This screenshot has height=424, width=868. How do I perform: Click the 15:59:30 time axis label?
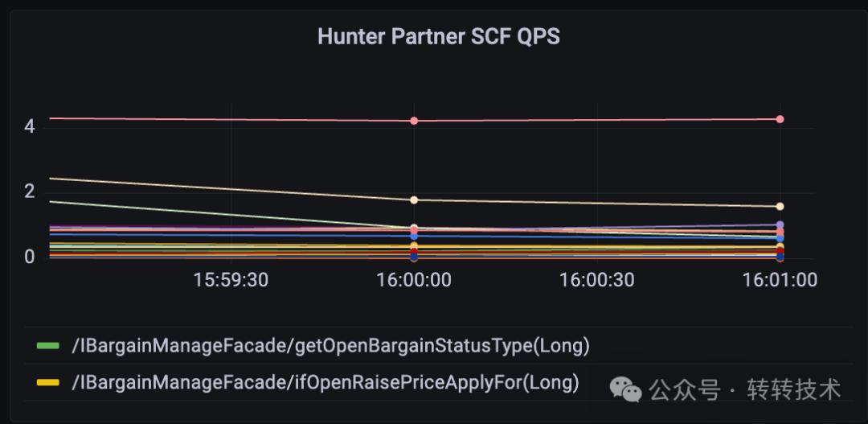point(231,280)
